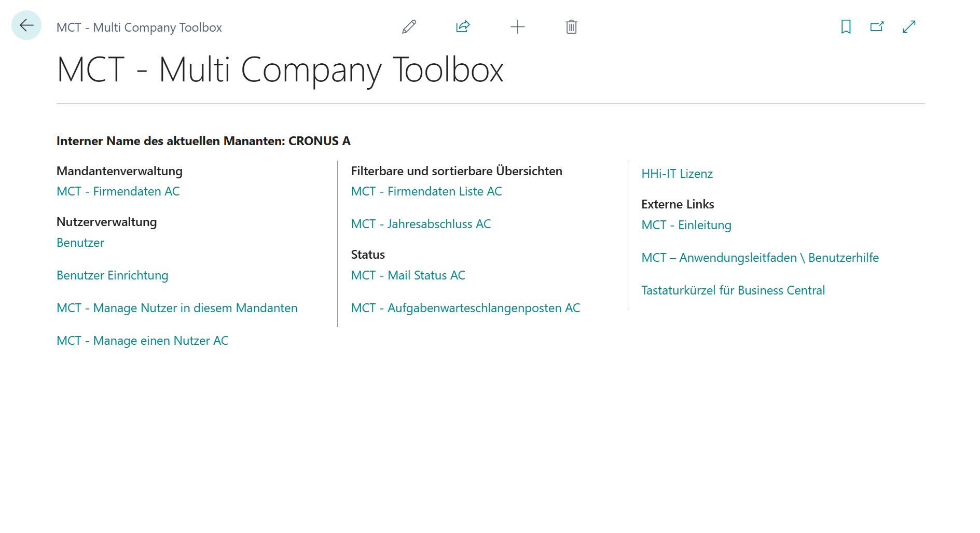
Task: Click the Status heading
Action: (368, 255)
